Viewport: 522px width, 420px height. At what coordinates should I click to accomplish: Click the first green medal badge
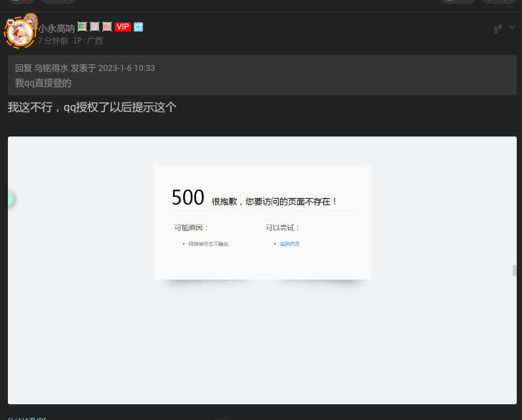[x=82, y=27]
